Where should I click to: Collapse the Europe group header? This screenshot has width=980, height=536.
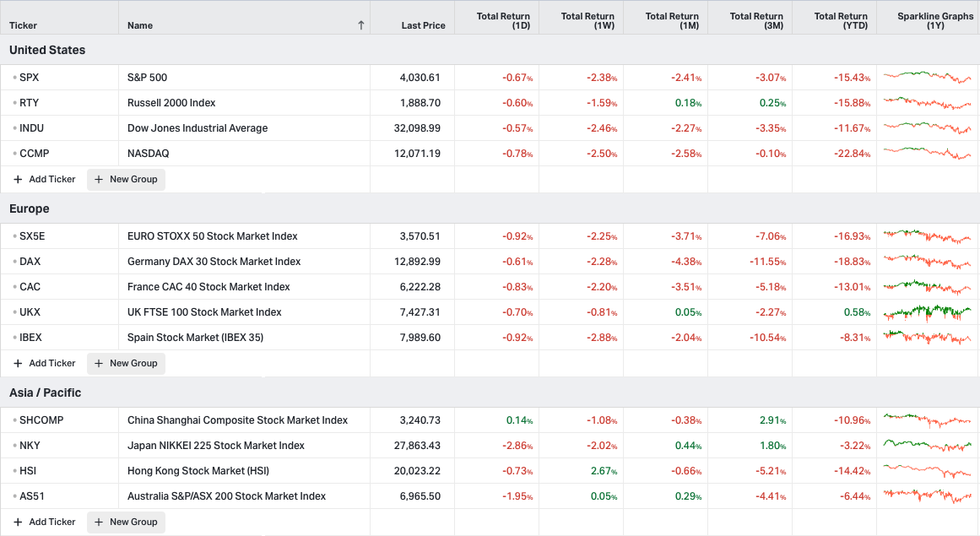30,208
